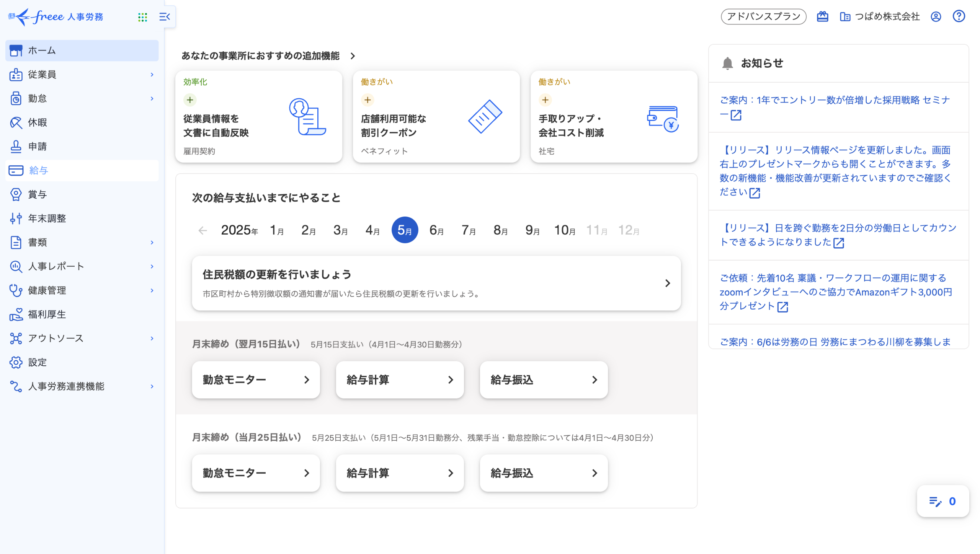Expand the 従業員 sidebar submenu
980x554 pixels.
(x=152, y=75)
